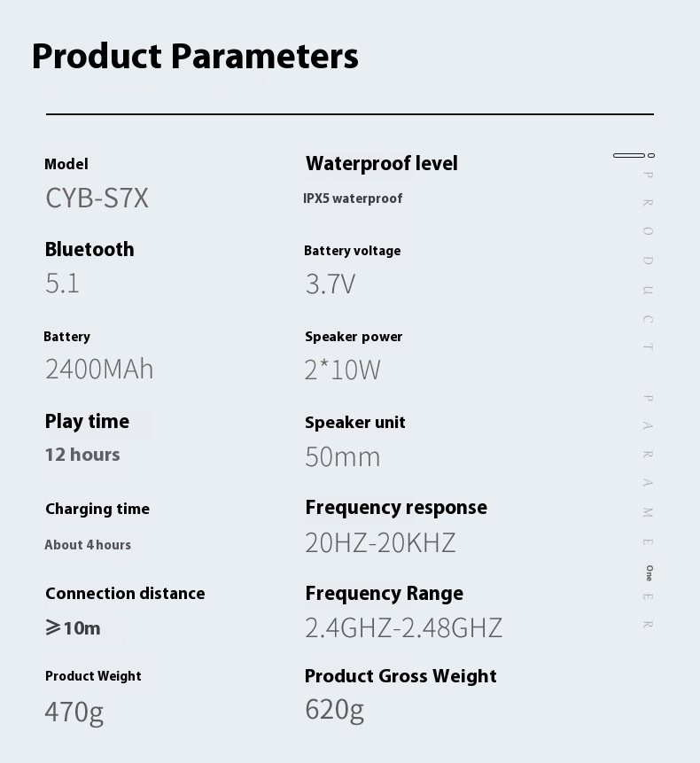Click the speaker unit value 50mm
This screenshot has width=700, height=763.
pos(342,456)
